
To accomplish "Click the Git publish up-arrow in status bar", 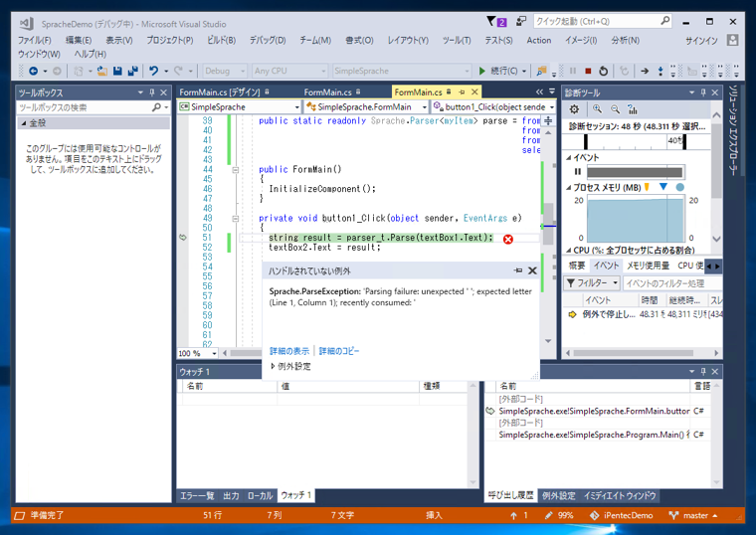I will pyautogui.click(x=514, y=516).
